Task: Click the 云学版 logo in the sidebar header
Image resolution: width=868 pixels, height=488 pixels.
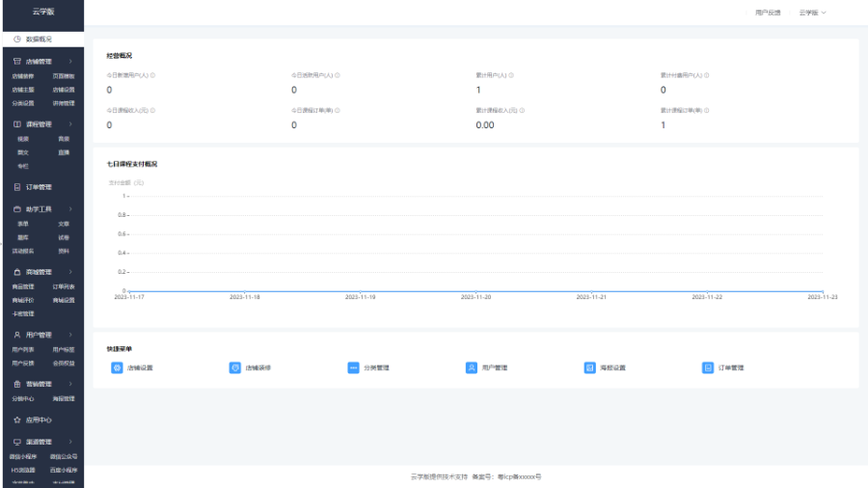Action: 43,12
